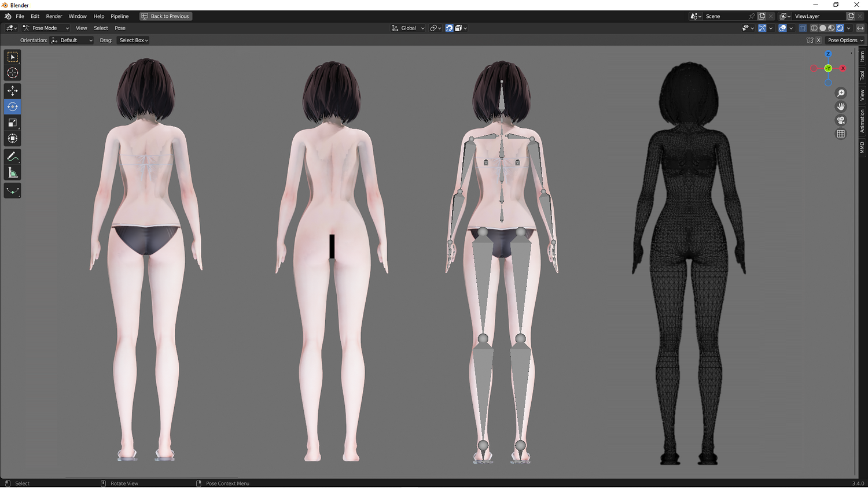Toggle show gizmos button
The height and width of the screenshot is (488, 868).
pos(762,28)
